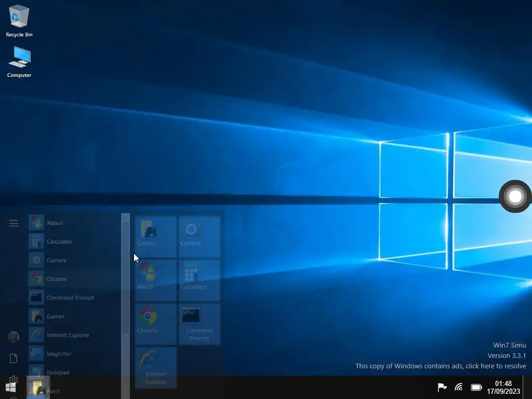Launch Chrome from the Start app list
532x399 pixels.
[74, 279]
